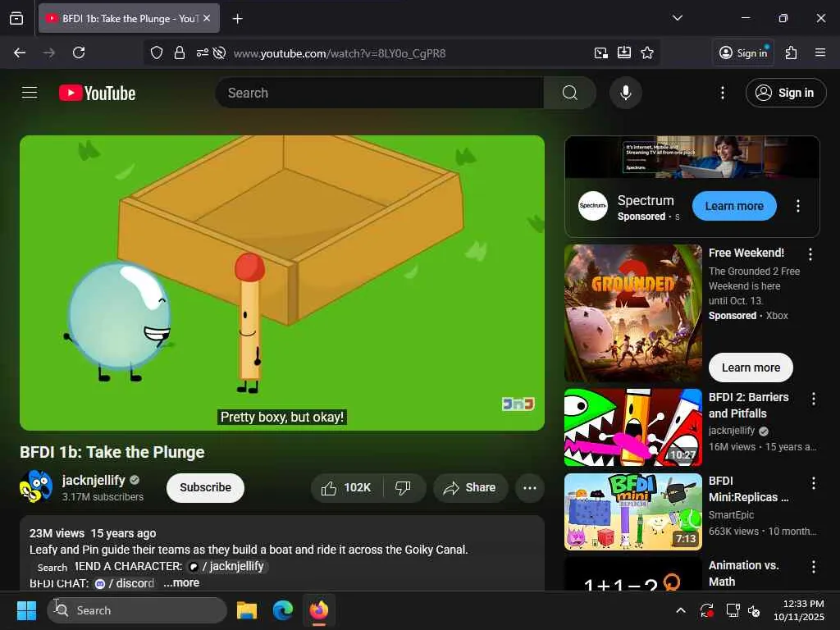The height and width of the screenshot is (630, 840).
Task: Open SmartEpic channel under BFDI Mini:Replicas
Action: (x=731, y=515)
